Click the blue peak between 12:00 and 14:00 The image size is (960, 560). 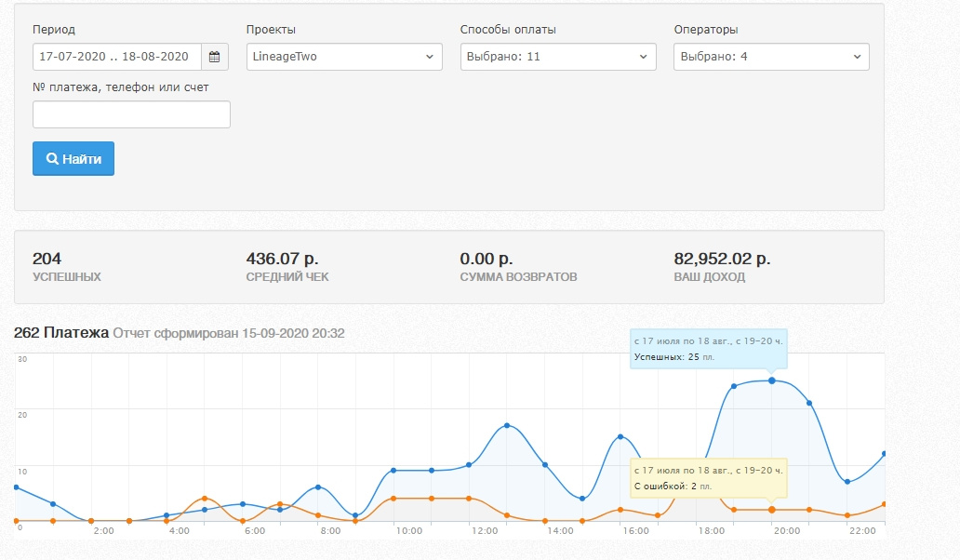click(x=507, y=425)
